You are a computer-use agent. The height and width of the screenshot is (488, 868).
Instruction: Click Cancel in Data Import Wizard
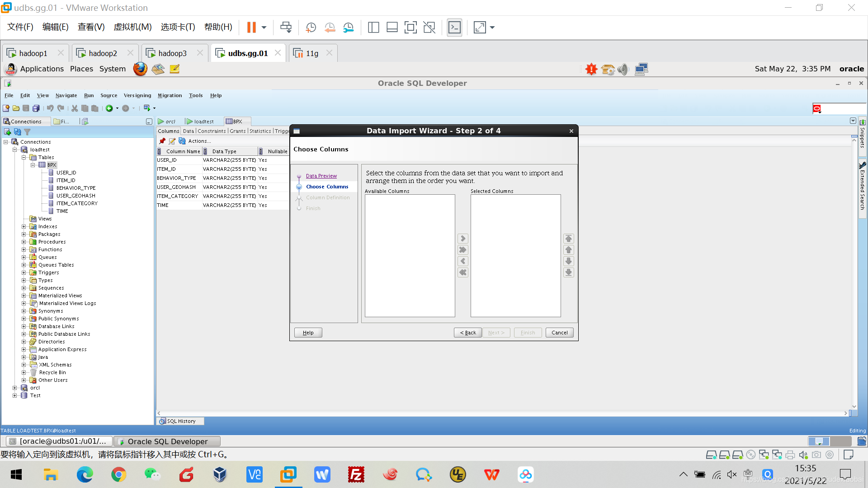[559, 333]
